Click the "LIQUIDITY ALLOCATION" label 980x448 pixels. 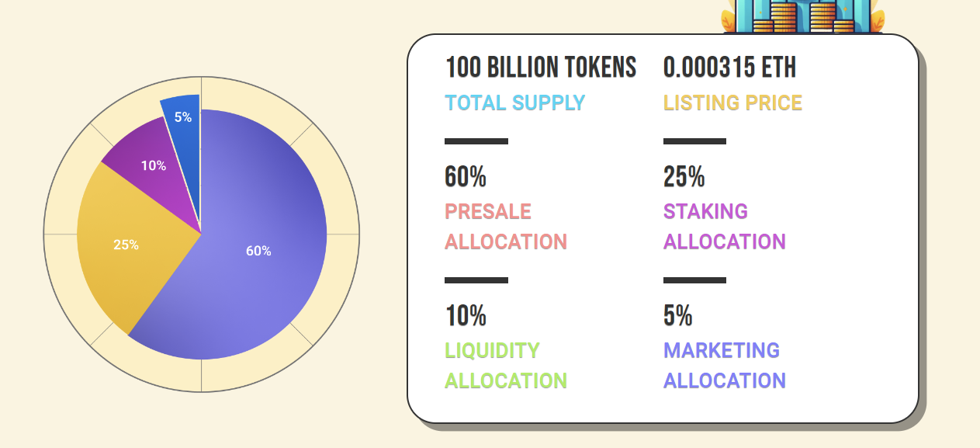click(x=505, y=365)
